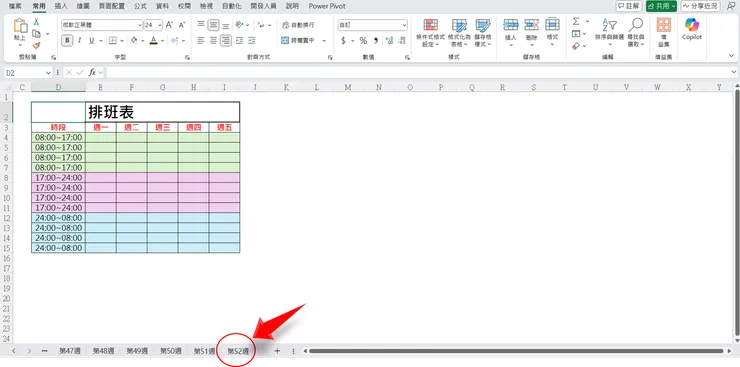Apply the currency $ number format
Screen dimensions: 740x367
pos(343,41)
